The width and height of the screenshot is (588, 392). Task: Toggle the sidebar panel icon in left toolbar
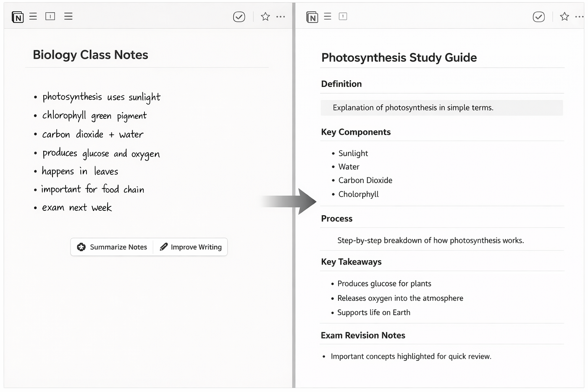pyautogui.click(x=50, y=16)
